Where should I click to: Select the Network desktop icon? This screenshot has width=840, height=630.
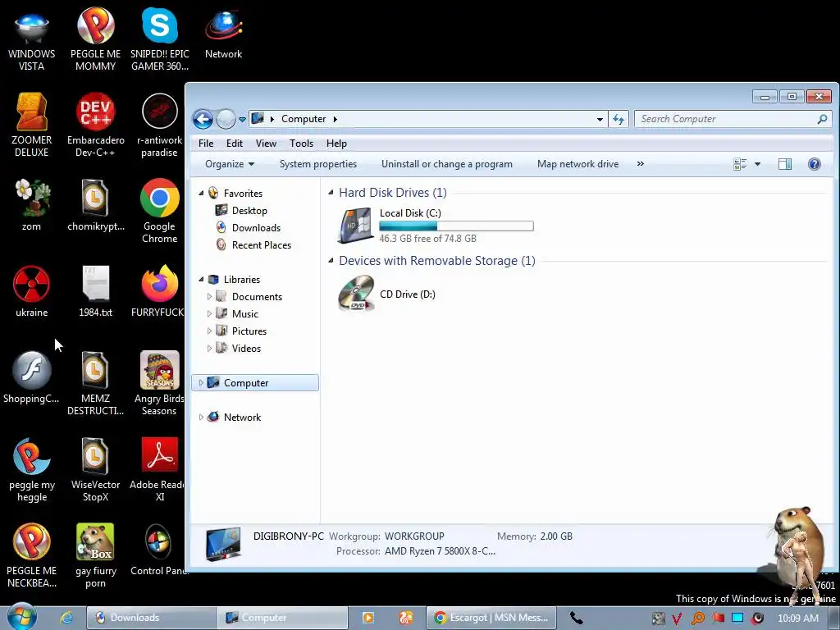[223, 35]
